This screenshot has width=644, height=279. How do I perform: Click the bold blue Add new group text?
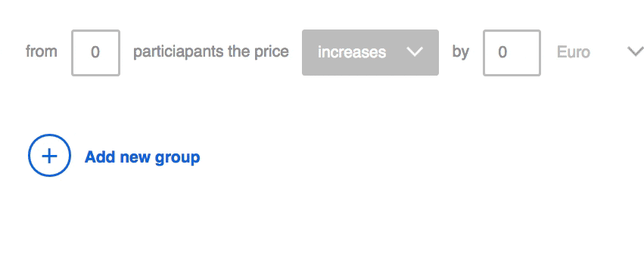[x=142, y=157]
